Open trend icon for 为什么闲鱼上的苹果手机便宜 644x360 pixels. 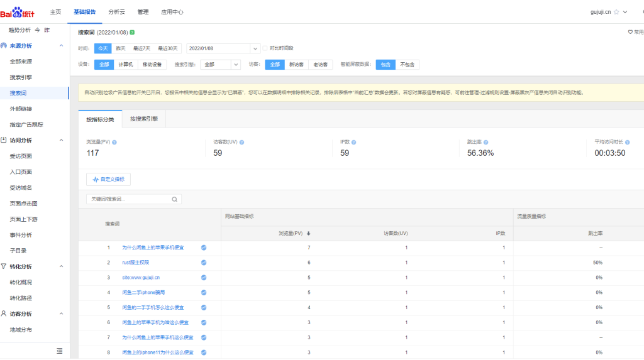click(204, 248)
